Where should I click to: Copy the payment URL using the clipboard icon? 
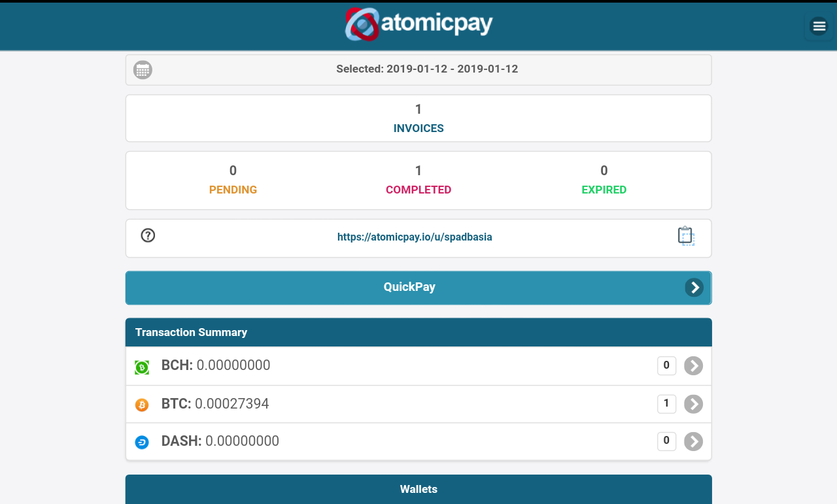pyautogui.click(x=685, y=235)
